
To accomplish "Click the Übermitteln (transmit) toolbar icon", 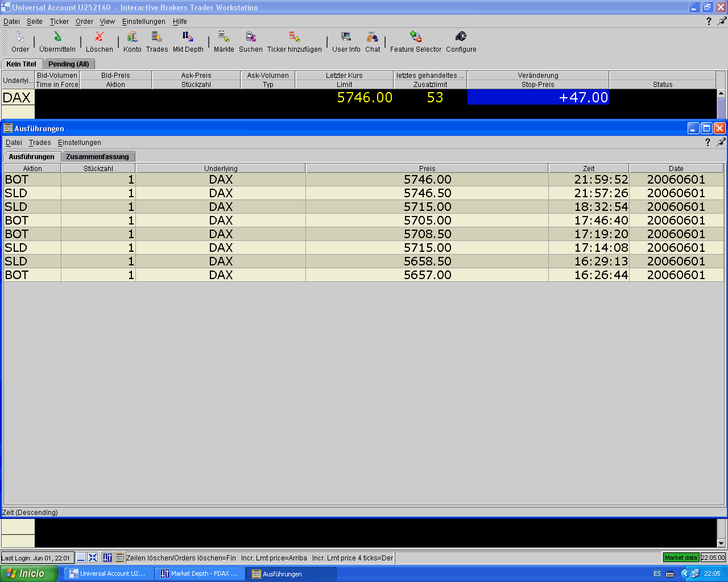I will (x=57, y=43).
